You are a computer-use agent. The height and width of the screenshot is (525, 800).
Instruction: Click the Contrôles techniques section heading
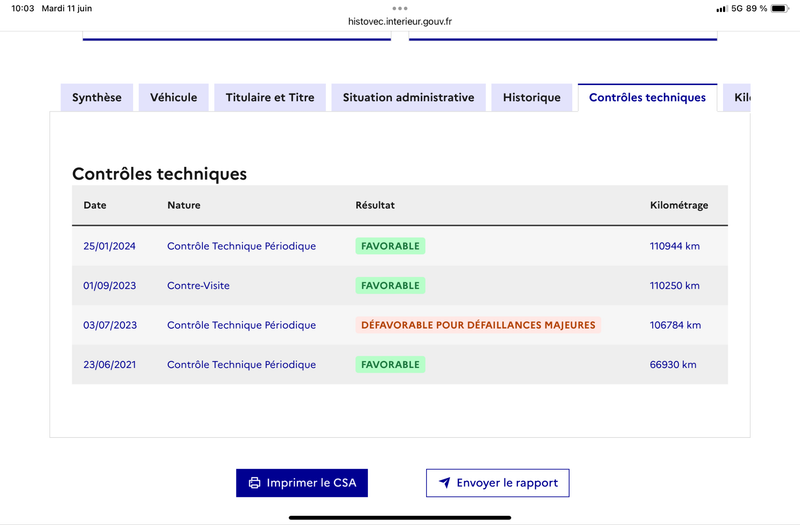[159, 174]
